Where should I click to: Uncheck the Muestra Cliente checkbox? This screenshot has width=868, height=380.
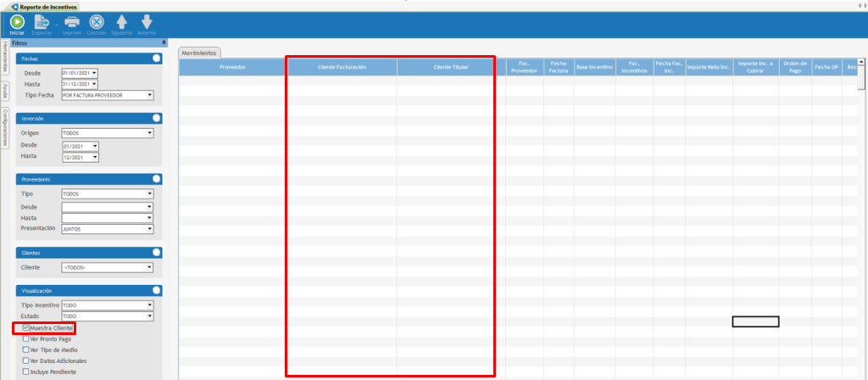point(26,327)
